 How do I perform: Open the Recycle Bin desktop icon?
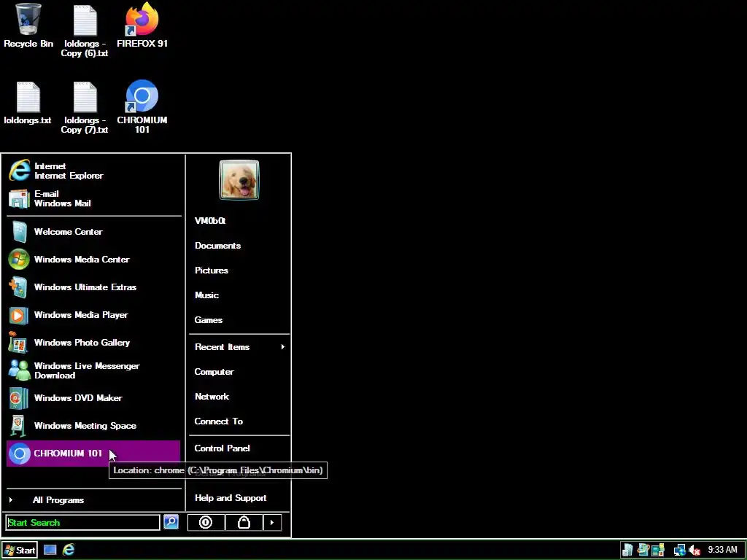28,26
